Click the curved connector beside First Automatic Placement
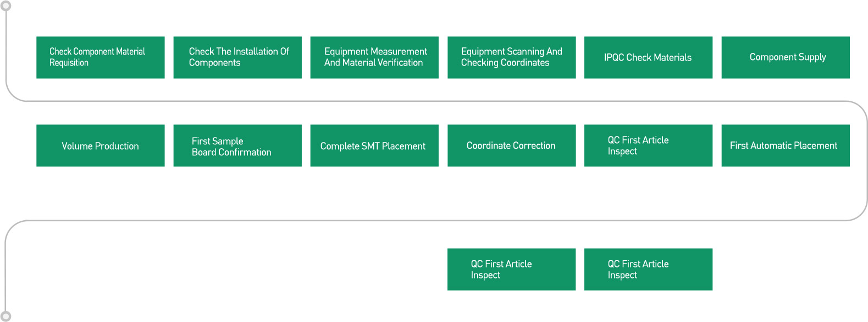868x322 pixels. click(867, 161)
